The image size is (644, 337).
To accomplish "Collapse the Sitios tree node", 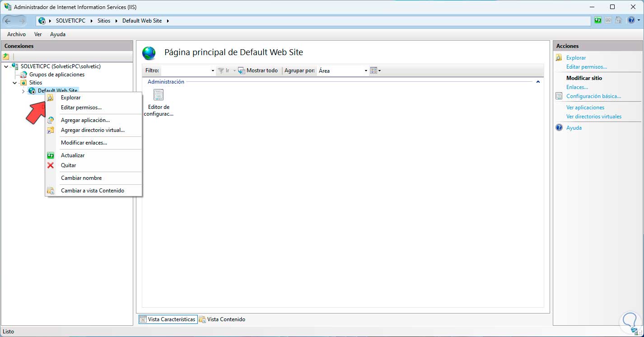I will pyautogui.click(x=14, y=83).
